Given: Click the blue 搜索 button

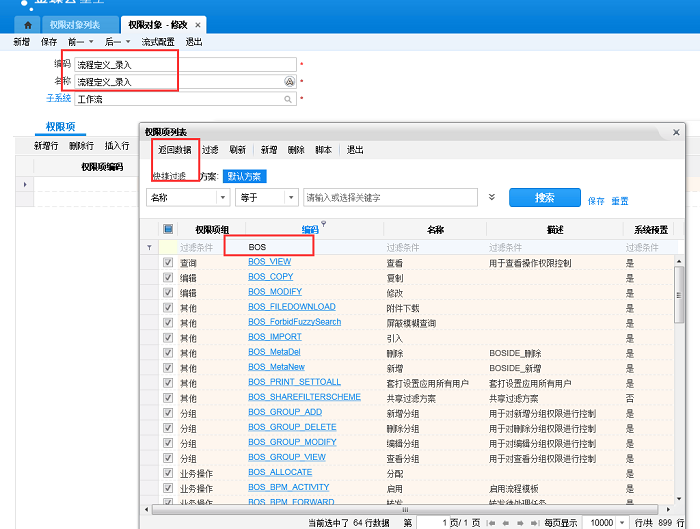Looking at the screenshot, I should 544,198.
